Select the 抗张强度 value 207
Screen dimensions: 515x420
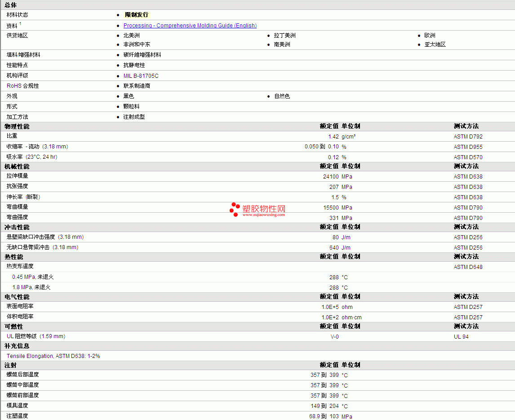[x=334, y=187]
